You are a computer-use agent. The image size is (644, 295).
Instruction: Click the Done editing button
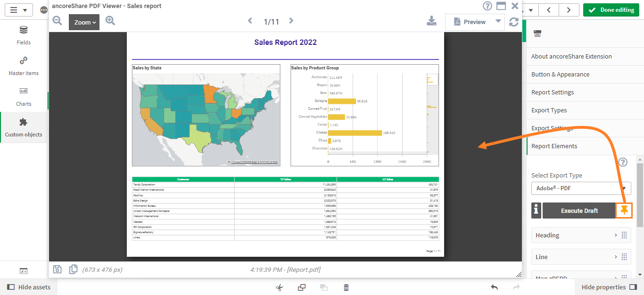pos(611,10)
